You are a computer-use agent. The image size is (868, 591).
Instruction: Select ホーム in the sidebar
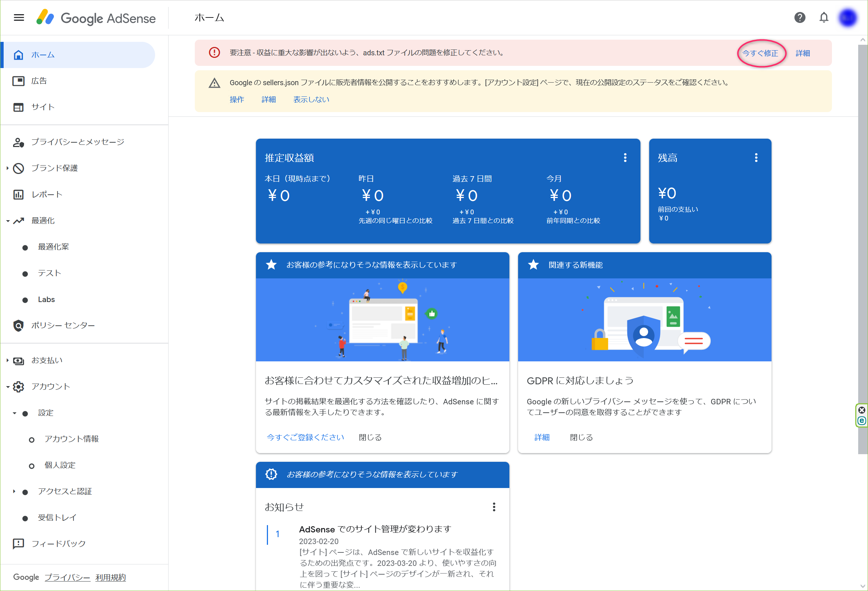[x=78, y=55]
